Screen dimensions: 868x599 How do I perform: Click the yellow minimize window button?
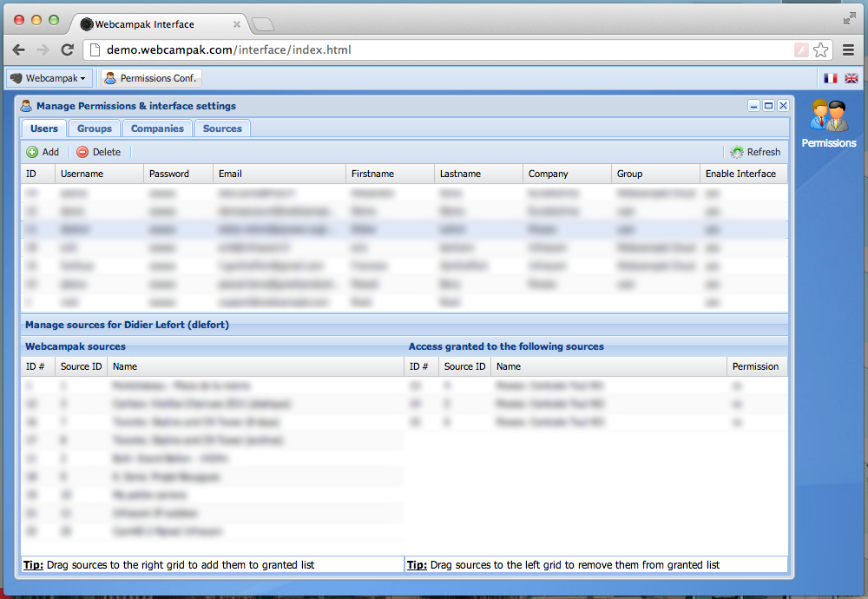click(x=36, y=20)
